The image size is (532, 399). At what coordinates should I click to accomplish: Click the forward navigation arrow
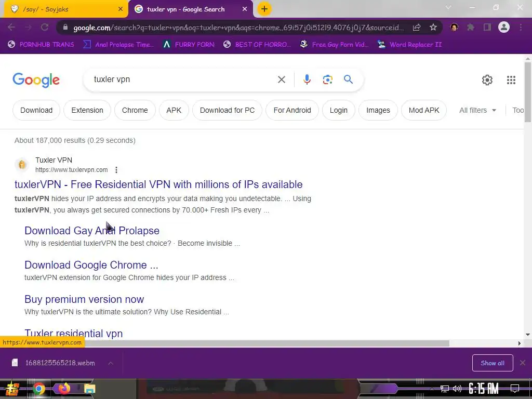click(28, 27)
